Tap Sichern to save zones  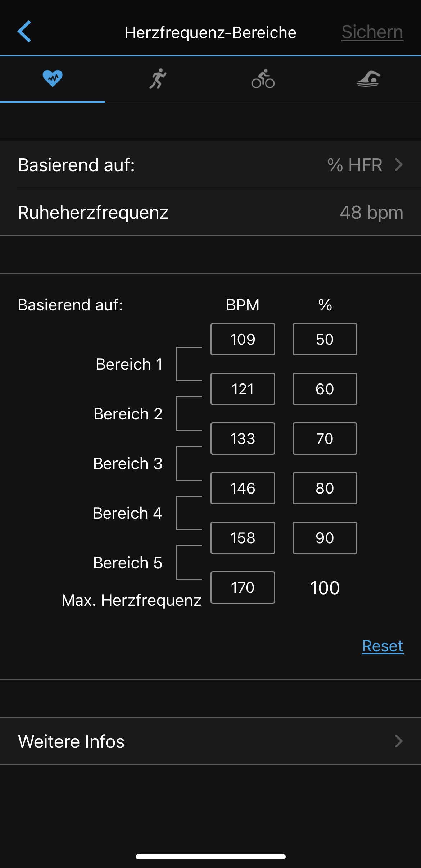(372, 32)
